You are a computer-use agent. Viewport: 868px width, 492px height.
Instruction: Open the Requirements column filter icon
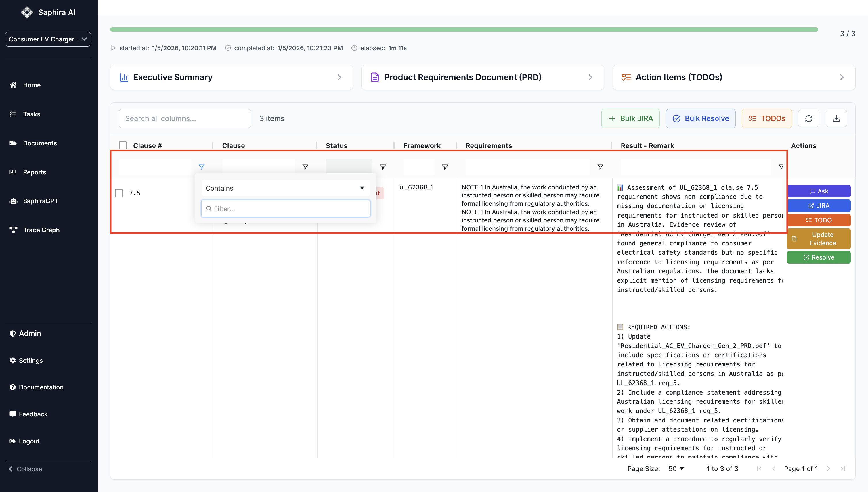click(x=600, y=167)
